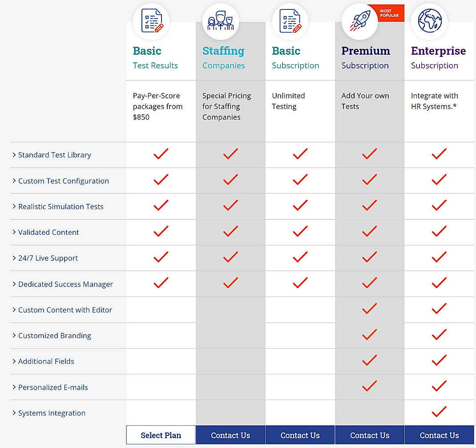Click the Additional Fields checkmark under Enterprise

point(439,360)
